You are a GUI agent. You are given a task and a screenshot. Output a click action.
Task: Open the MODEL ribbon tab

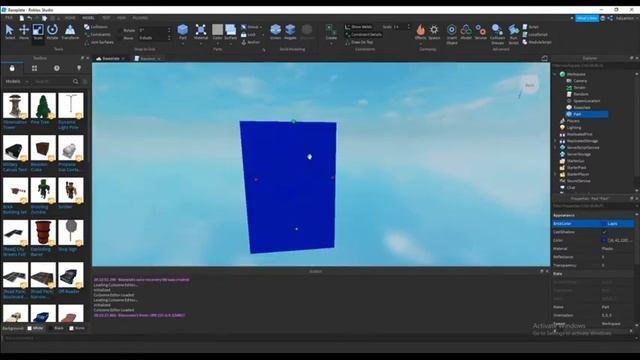(x=88, y=18)
